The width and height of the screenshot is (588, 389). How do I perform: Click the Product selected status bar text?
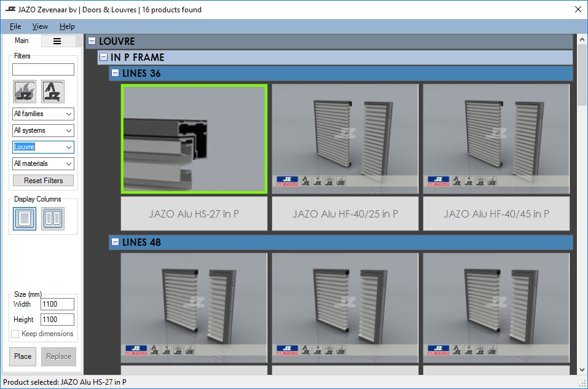[x=65, y=382]
